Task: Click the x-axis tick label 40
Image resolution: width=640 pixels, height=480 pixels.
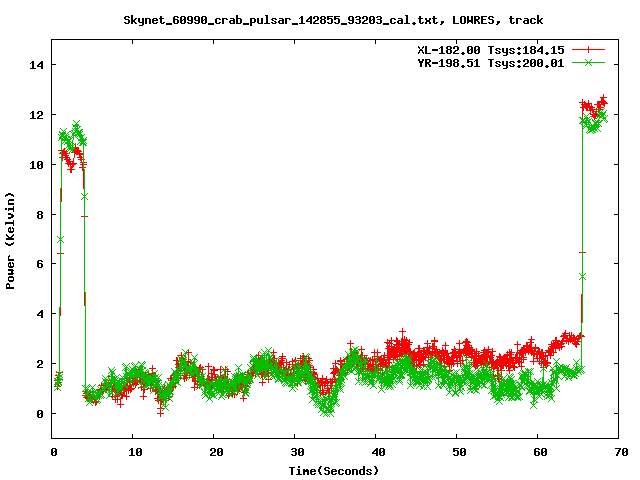Action: tap(376, 452)
